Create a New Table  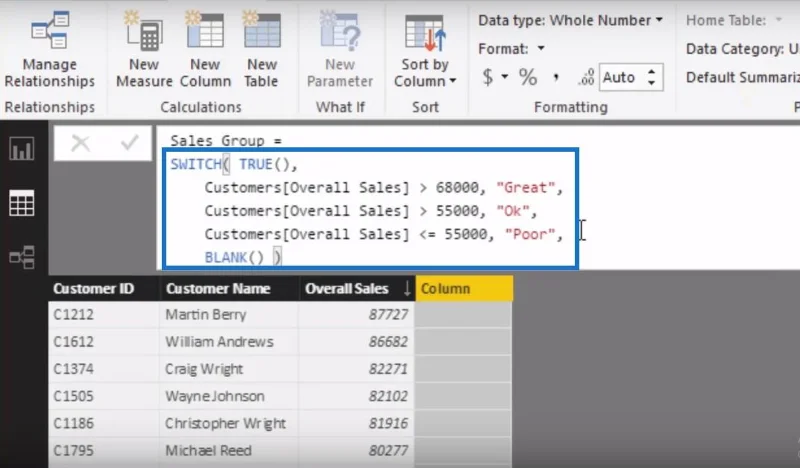262,50
